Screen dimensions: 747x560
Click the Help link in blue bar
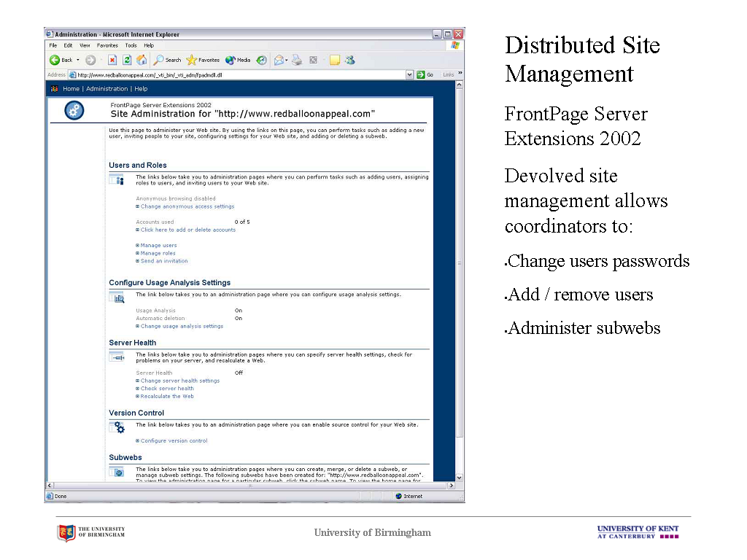[x=141, y=88]
